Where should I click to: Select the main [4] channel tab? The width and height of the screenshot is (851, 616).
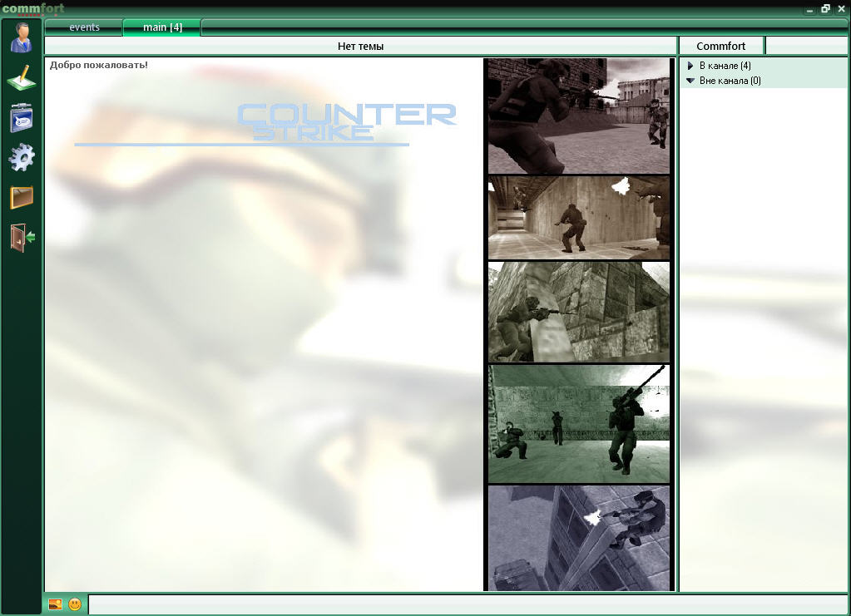pyautogui.click(x=162, y=27)
